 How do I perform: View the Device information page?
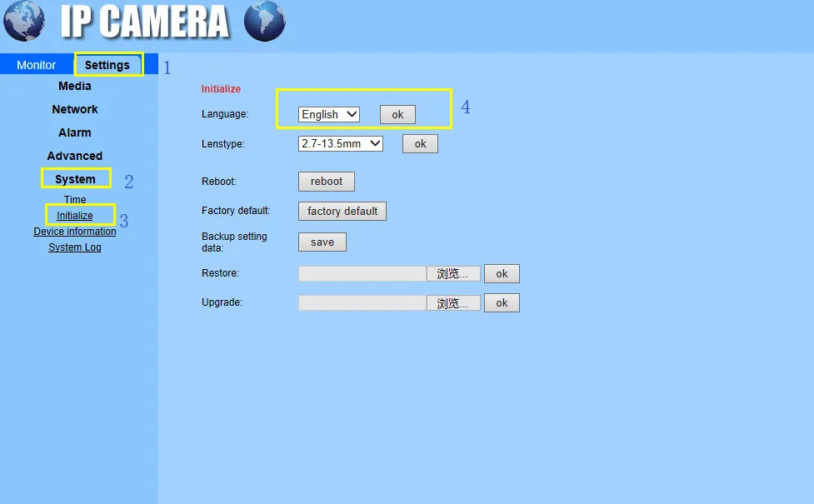(x=74, y=232)
